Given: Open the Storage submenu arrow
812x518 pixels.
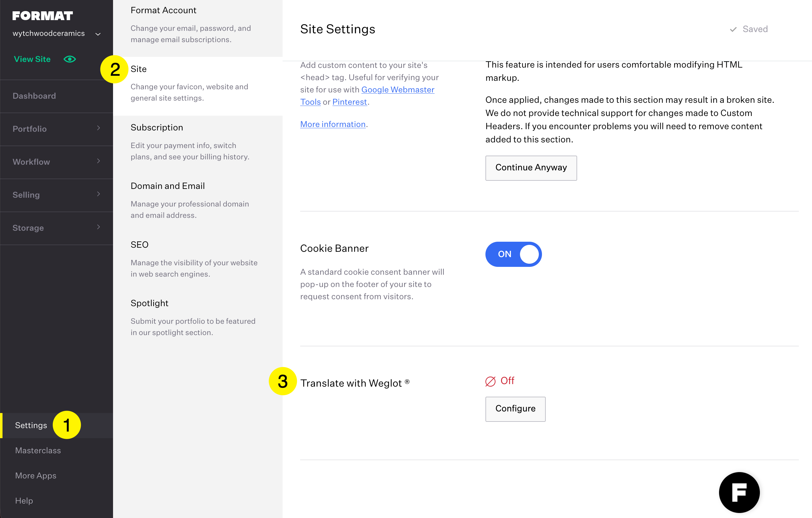Looking at the screenshot, I should click(99, 228).
